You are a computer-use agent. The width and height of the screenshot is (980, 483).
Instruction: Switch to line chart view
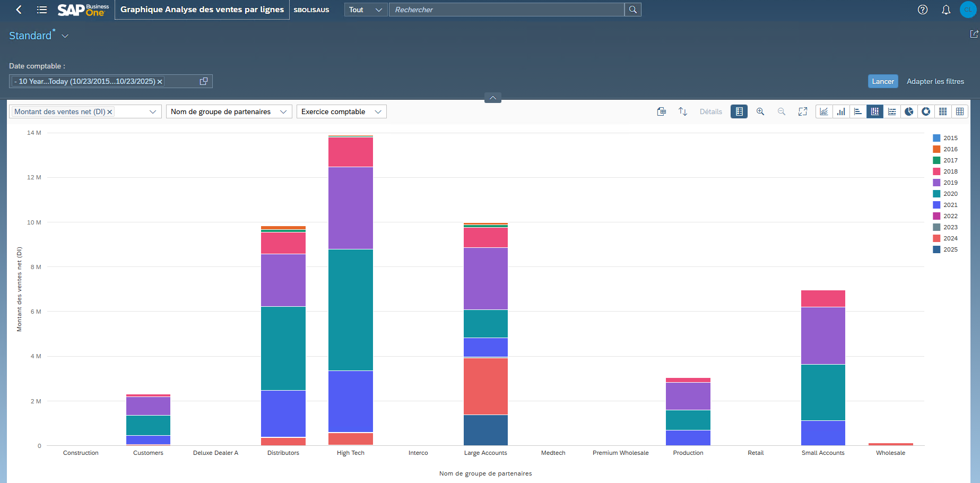[x=824, y=111]
